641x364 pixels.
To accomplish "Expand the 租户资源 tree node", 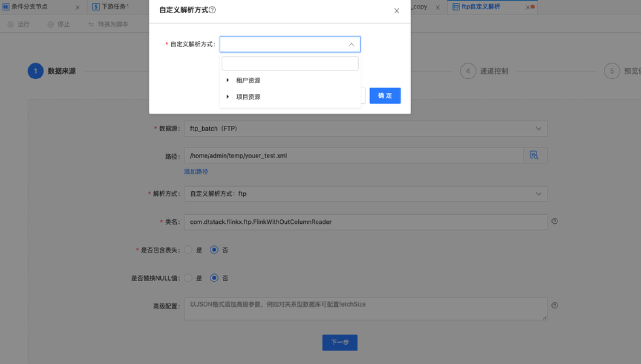I will click(228, 80).
